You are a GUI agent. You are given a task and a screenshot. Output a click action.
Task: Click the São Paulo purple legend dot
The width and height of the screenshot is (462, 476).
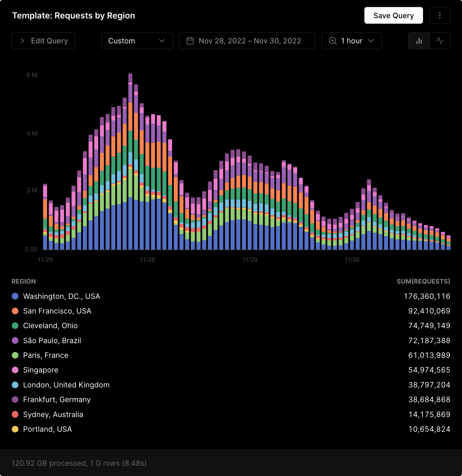pyautogui.click(x=15, y=341)
